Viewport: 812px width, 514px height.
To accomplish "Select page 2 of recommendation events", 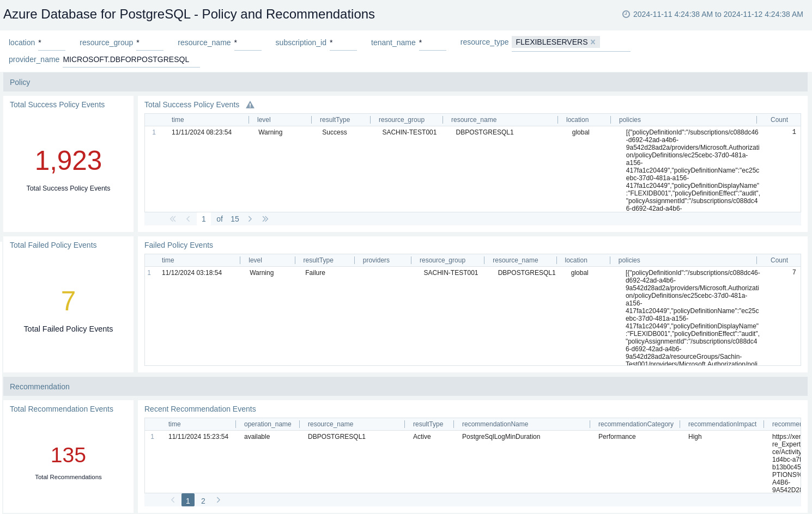I will (x=203, y=500).
